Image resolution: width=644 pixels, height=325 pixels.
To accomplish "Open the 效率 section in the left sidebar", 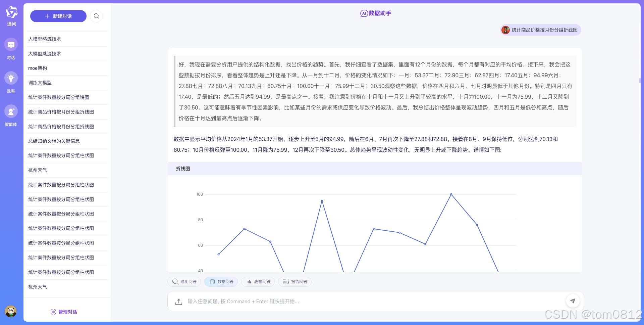I will (11, 82).
